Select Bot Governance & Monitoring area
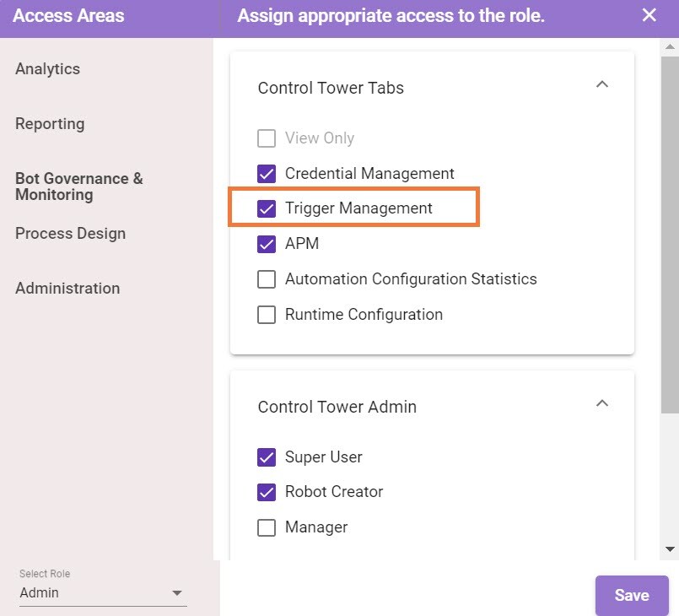Viewport: 679px width, 616px height. [x=79, y=186]
